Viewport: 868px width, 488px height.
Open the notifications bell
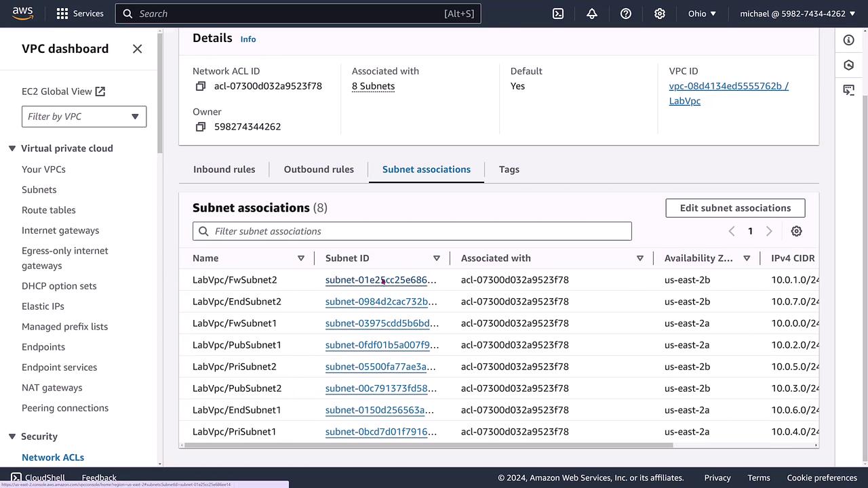[592, 14]
